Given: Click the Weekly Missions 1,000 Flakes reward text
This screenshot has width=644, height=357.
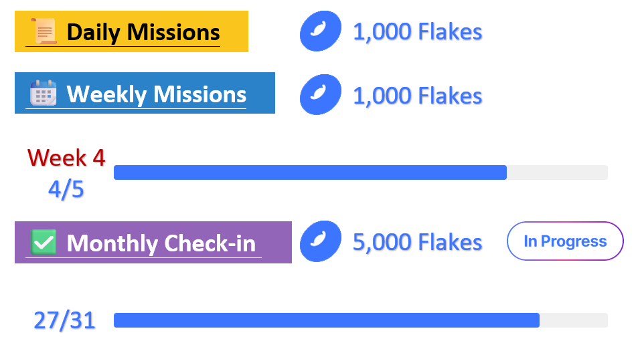Looking at the screenshot, I should coord(417,96).
